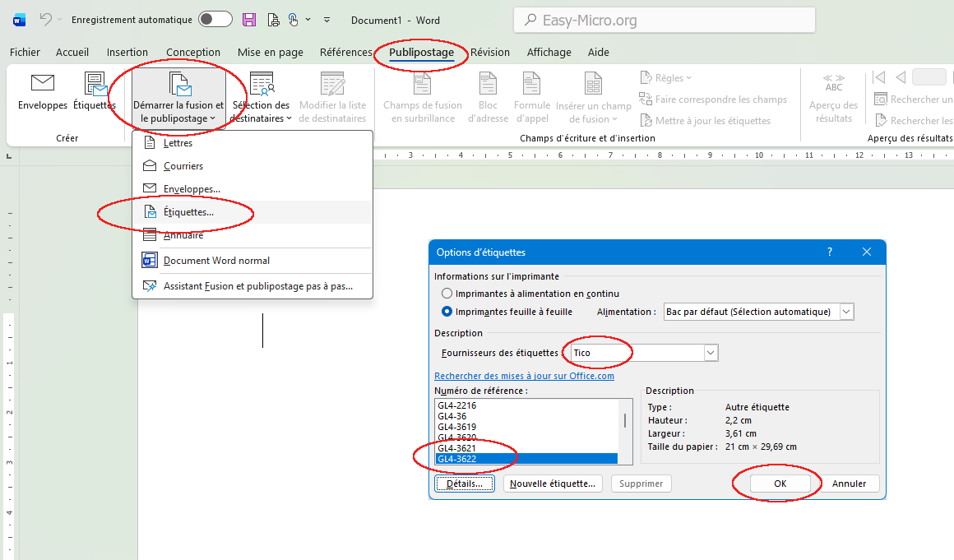Screen dimensions: 954x560
Task: Open Fournisseurs des étiquettes dropdown
Action: pos(711,353)
